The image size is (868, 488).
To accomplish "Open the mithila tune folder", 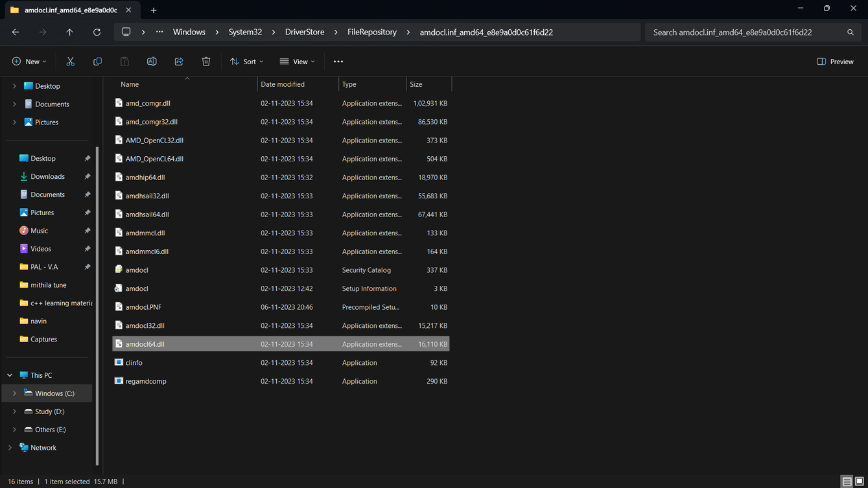I will [x=49, y=285].
